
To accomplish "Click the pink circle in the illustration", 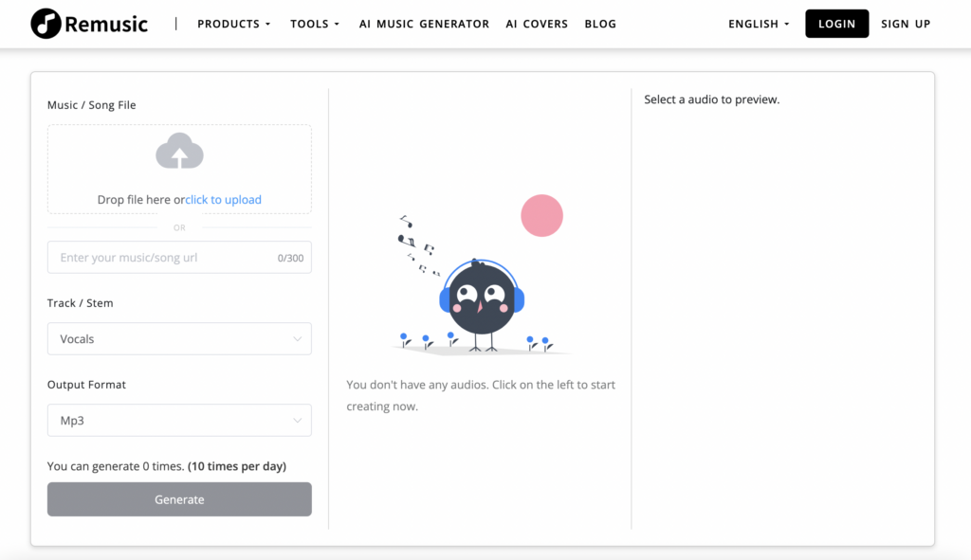I will point(541,215).
